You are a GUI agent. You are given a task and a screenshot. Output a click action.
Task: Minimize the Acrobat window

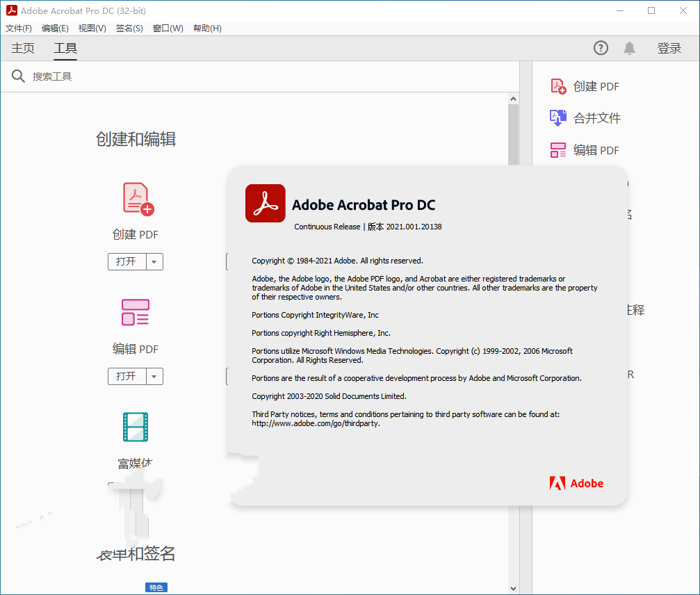[x=620, y=10]
